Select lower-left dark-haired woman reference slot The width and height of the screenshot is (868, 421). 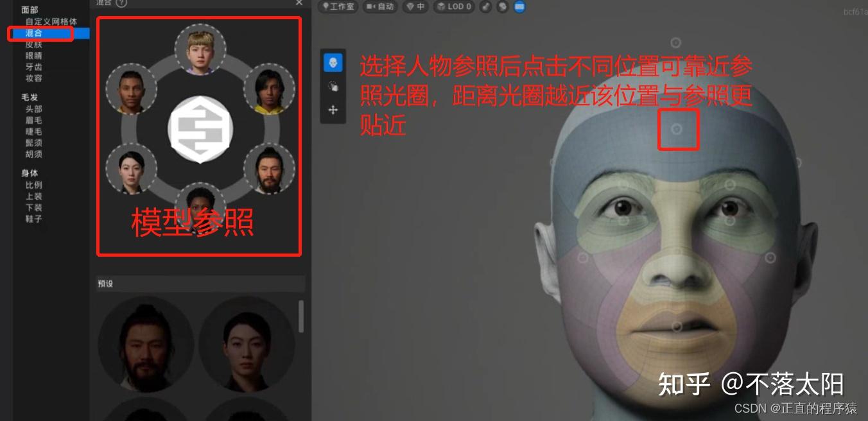coord(131,169)
